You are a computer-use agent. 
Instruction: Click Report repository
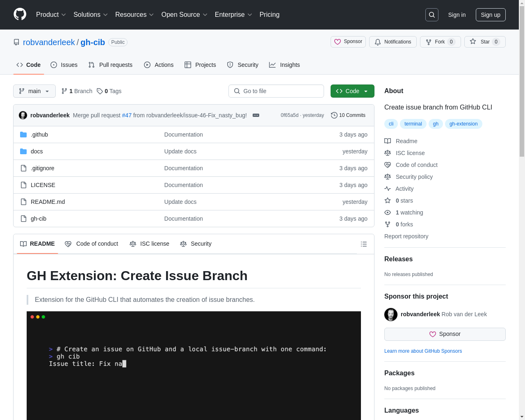pyautogui.click(x=406, y=236)
